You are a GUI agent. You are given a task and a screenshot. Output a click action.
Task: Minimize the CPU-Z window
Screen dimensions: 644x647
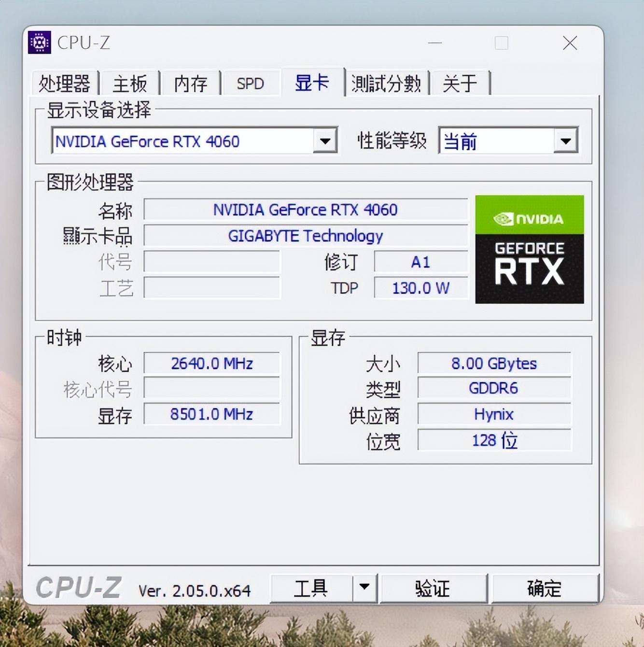434,43
